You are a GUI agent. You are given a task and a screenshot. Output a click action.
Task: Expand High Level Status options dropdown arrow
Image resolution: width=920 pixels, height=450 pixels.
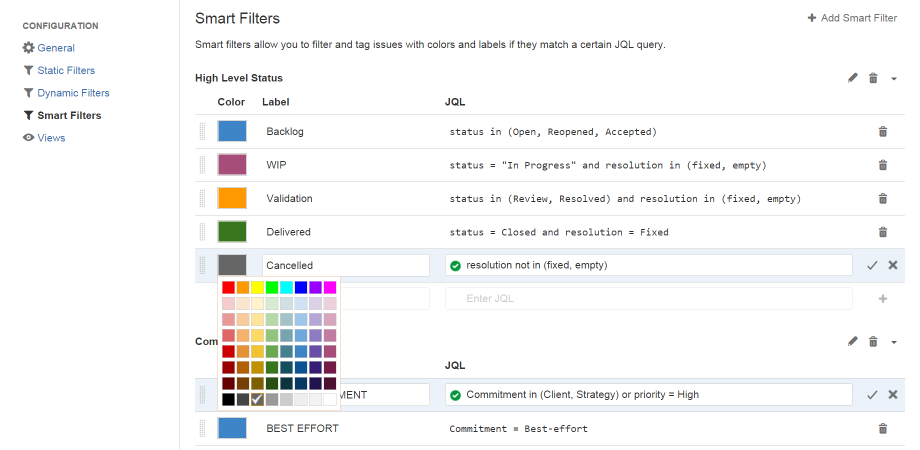pyautogui.click(x=894, y=78)
